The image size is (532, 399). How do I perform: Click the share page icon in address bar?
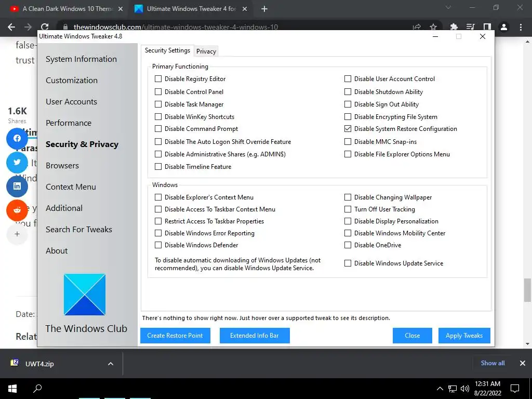417,27
